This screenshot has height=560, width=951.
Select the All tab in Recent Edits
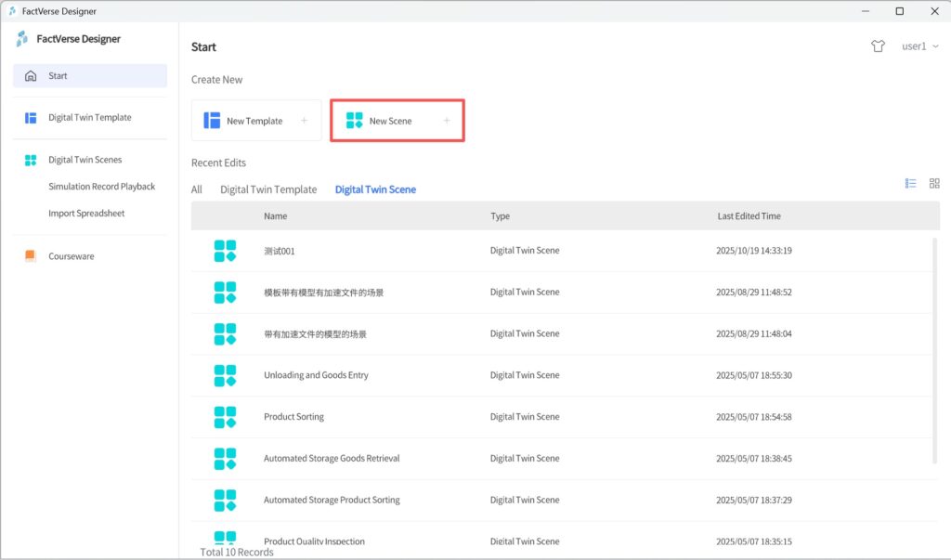click(x=197, y=189)
